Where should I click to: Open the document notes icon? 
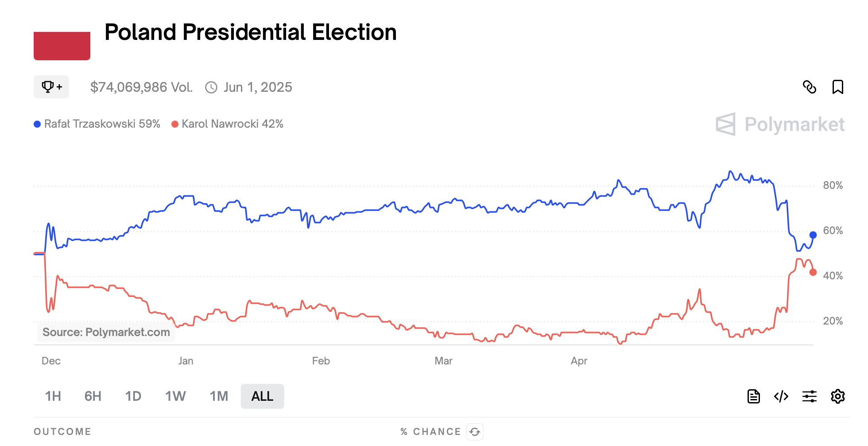coord(753,396)
